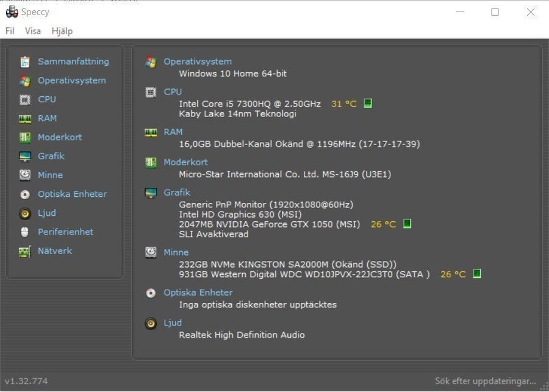Click the Optiska Enheter disc icon in sidebar
The width and height of the screenshot is (549, 392).
[x=25, y=194]
